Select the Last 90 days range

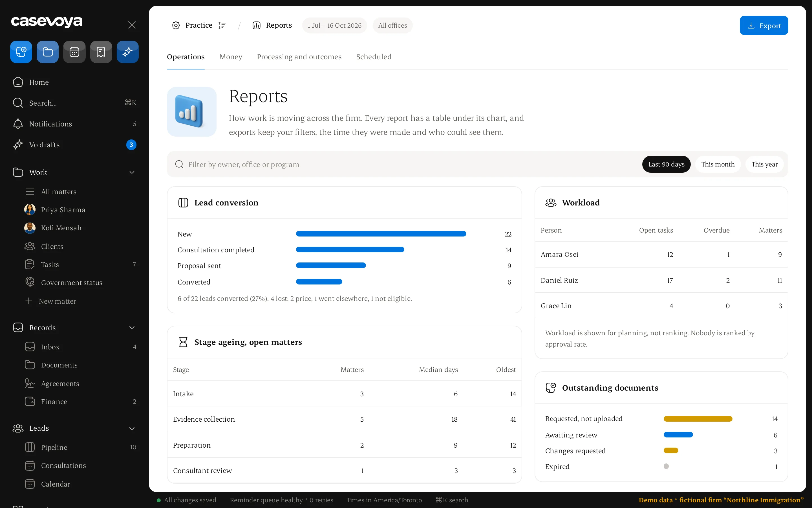[x=666, y=164]
